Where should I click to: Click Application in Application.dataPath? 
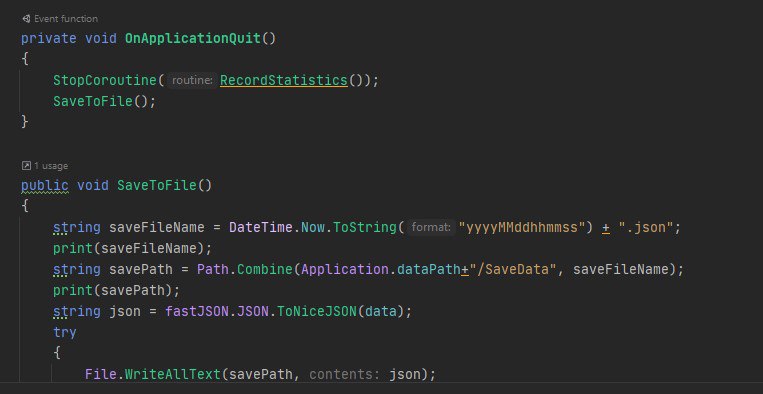point(345,269)
